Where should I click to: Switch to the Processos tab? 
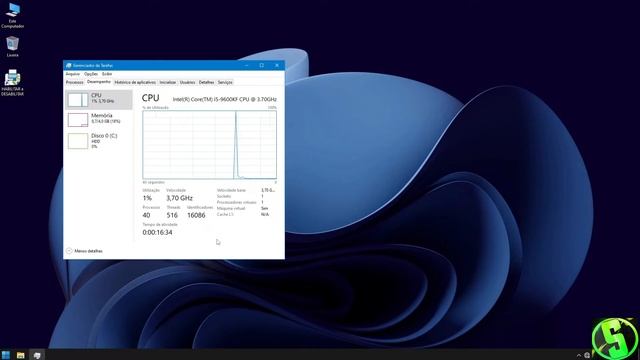coord(75,82)
